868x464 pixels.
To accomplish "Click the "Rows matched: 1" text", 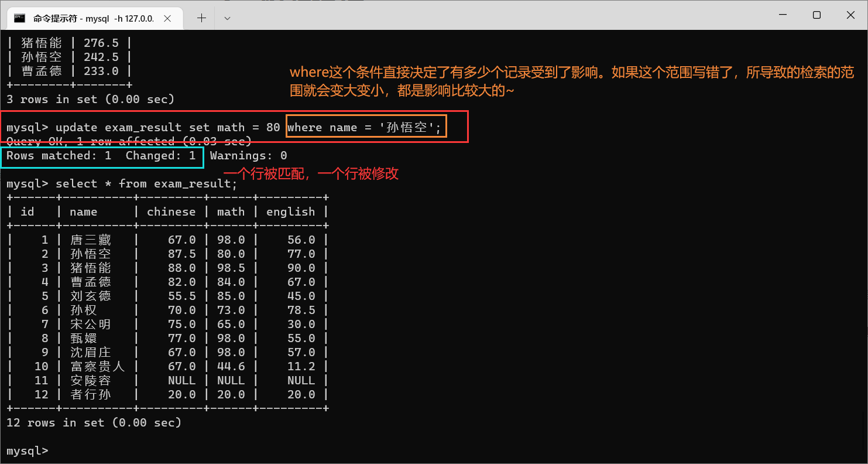I will [x=59, y=156].
